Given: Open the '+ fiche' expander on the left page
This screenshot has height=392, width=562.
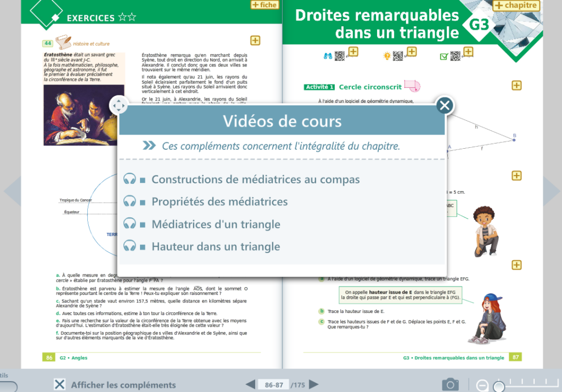Looking at the screenshot, I should (x=265, y=4).
